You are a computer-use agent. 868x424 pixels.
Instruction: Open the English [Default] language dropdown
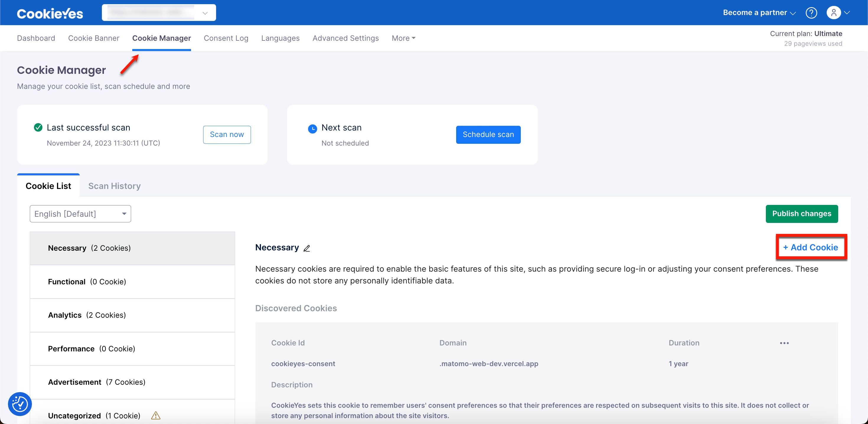(x=80, y=214)
